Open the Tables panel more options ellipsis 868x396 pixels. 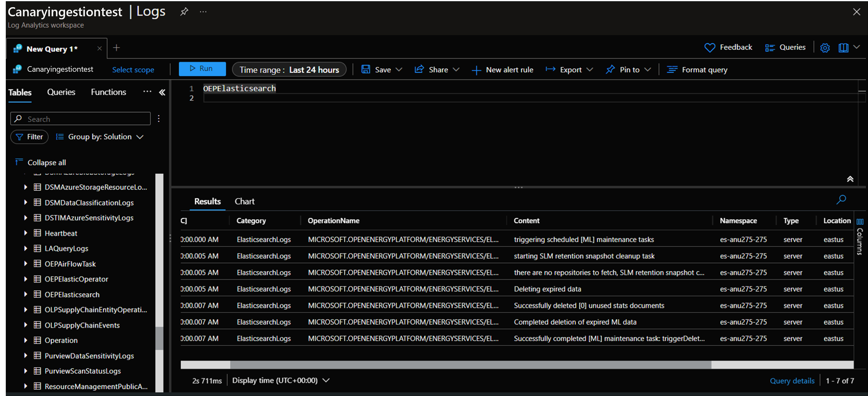147,92
